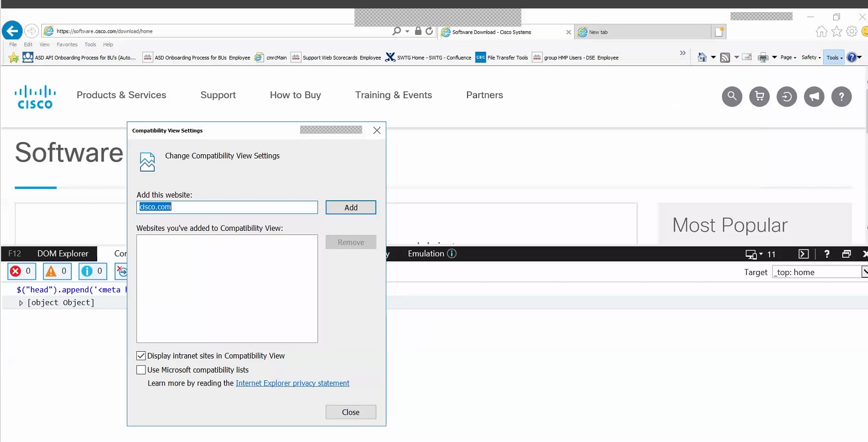Open the Support navigation link
The height and width of the screenshot is (442, 868).
(218, 95)
